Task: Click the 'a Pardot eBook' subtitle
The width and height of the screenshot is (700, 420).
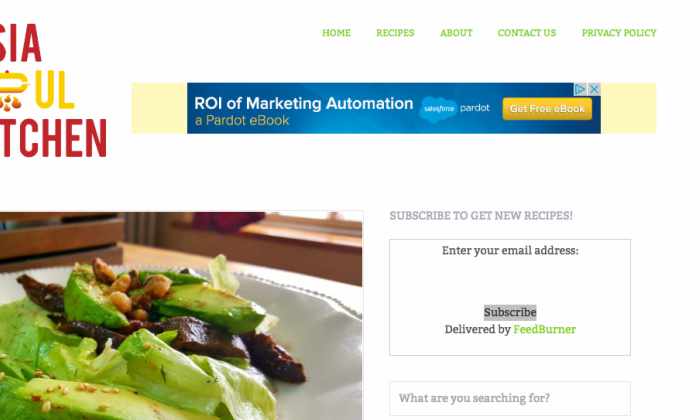Action: pyautogui.click(x=242, y=121)
